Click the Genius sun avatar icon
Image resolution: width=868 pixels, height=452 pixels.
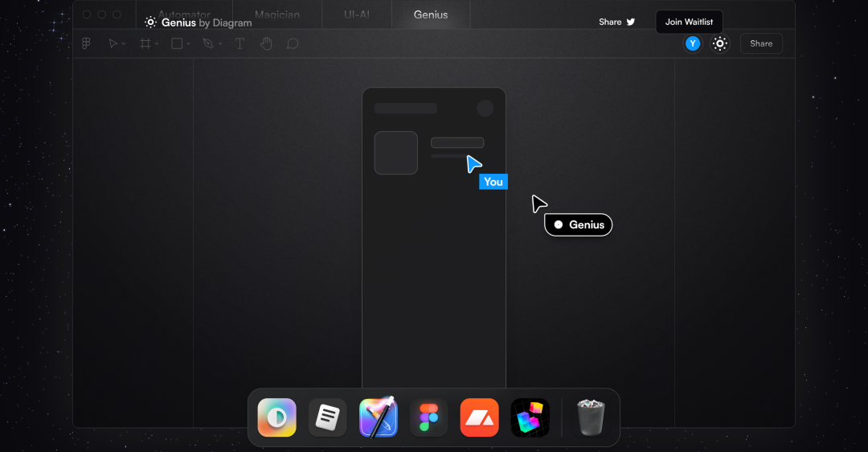(x=719, y=43)
